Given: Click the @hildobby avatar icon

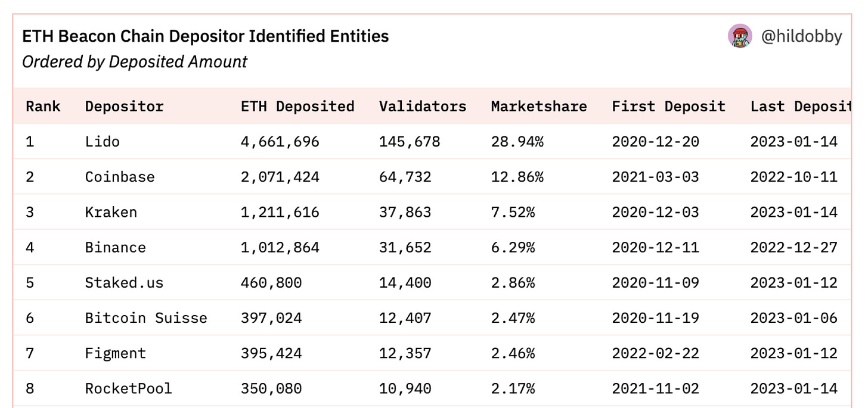Looking at the screenshot, I should (740, 37).
